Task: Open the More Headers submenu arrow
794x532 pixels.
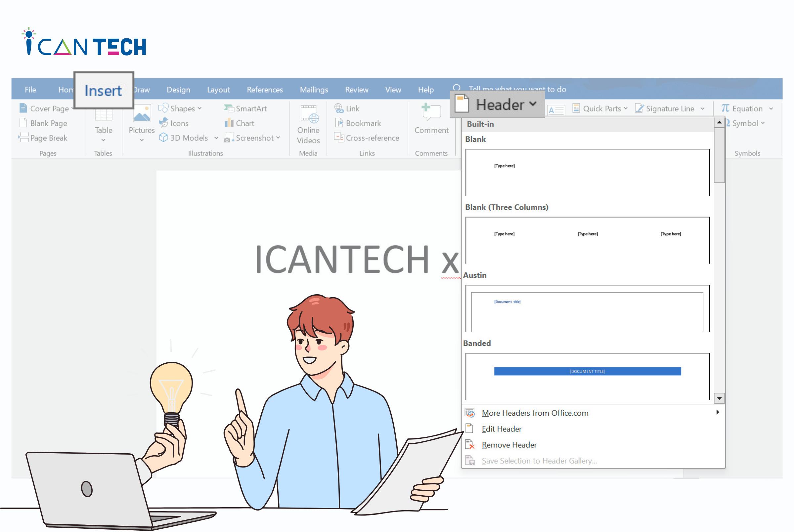Action: [x=717, y=412]
